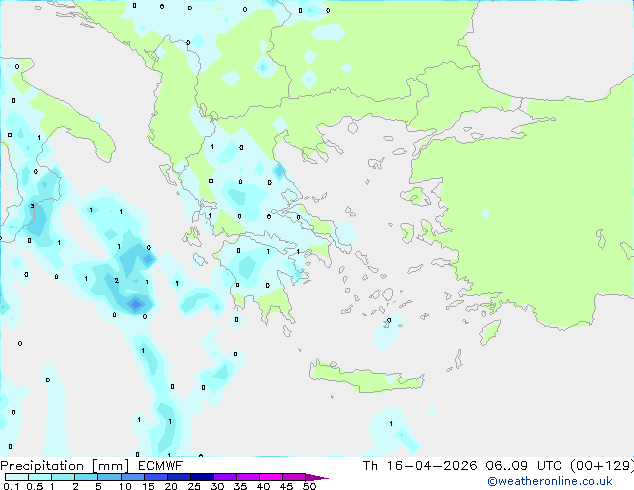Click the legend tick label '45'
Screen dimensions: 634x490
(x=286, y=486)
